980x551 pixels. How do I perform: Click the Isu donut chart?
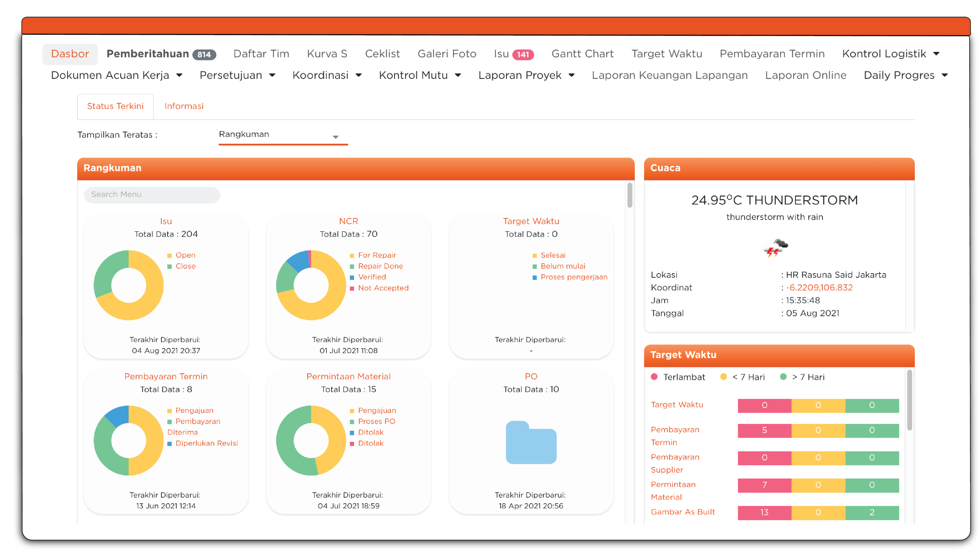(129, 285)
